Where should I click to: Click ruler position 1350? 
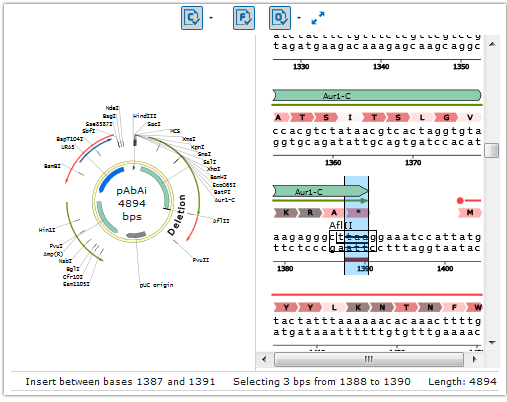click(461, 66)
